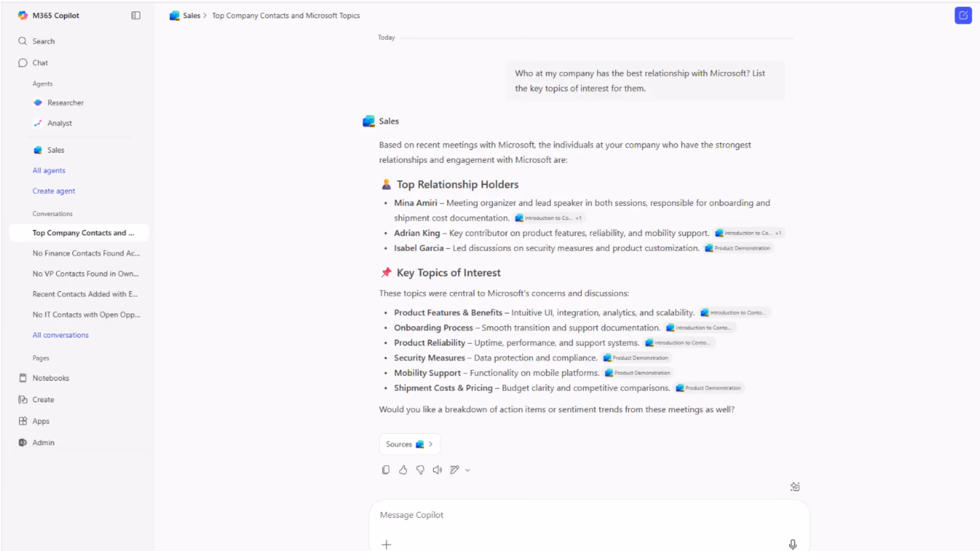Collapse the sidebar panel toggle

pyautogui.click(x=136, y=15)
